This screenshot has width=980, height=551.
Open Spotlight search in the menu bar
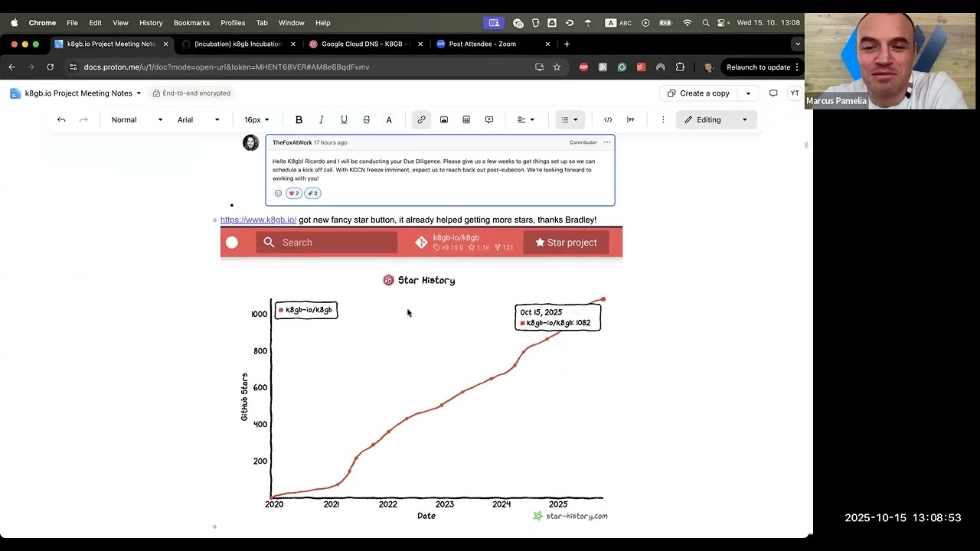706,23
